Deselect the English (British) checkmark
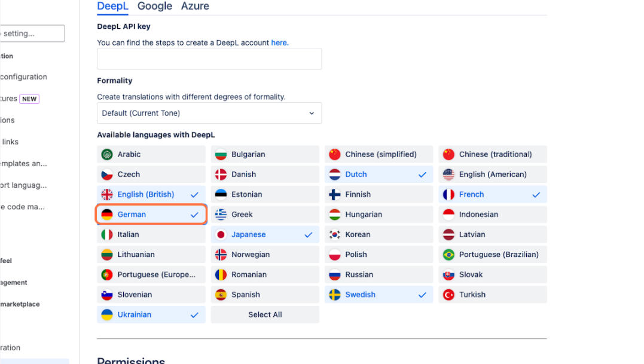This screenshot has height=364, width=644. pos(195,195)
